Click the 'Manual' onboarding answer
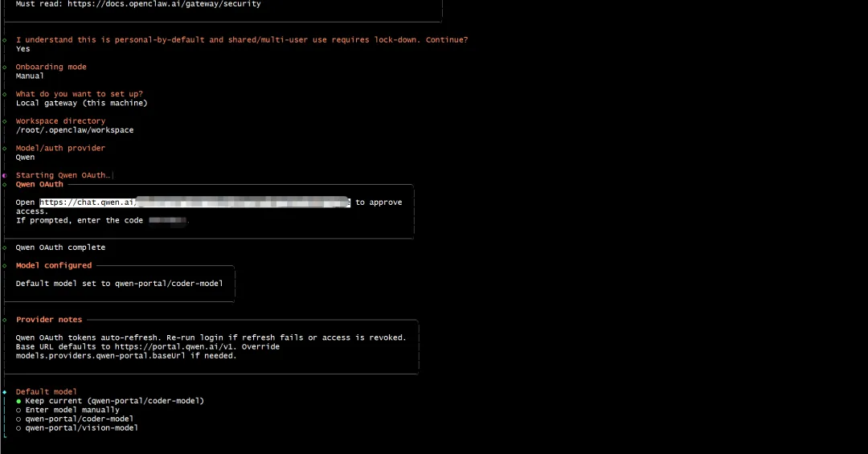Image resolution: width=868 pixels, height=454 pixels. click(30, 76)
